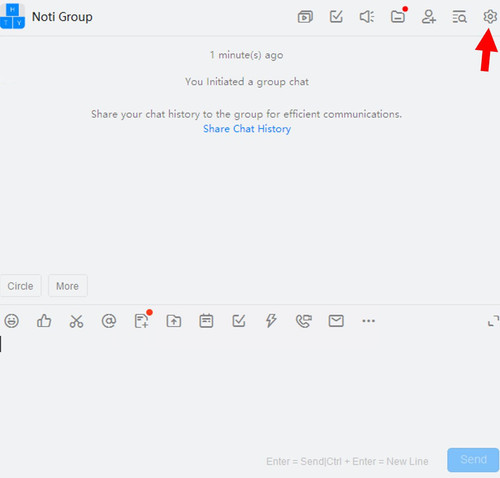Start a call with phone icon
The width and height of the screenshot is (500, 478).
(304, 321)
